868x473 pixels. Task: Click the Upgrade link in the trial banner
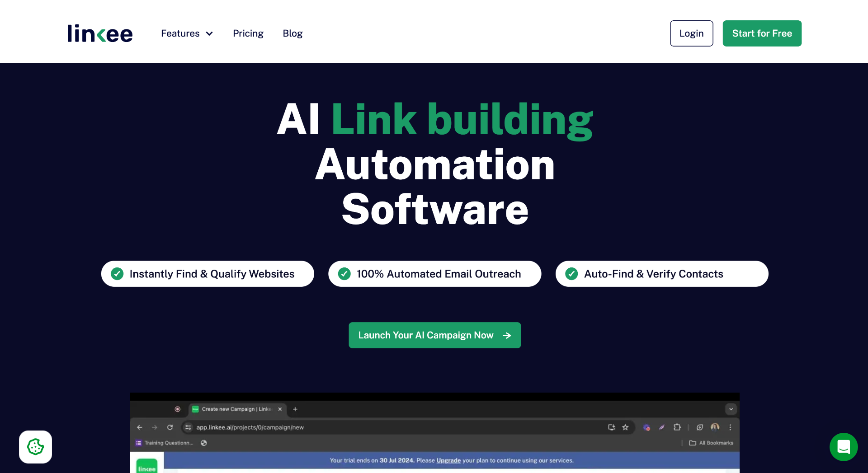click(x=448, y=460)
